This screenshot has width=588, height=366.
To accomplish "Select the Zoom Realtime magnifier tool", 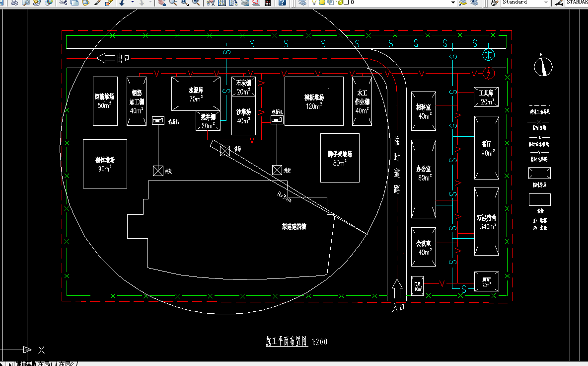I will point(173,2).
